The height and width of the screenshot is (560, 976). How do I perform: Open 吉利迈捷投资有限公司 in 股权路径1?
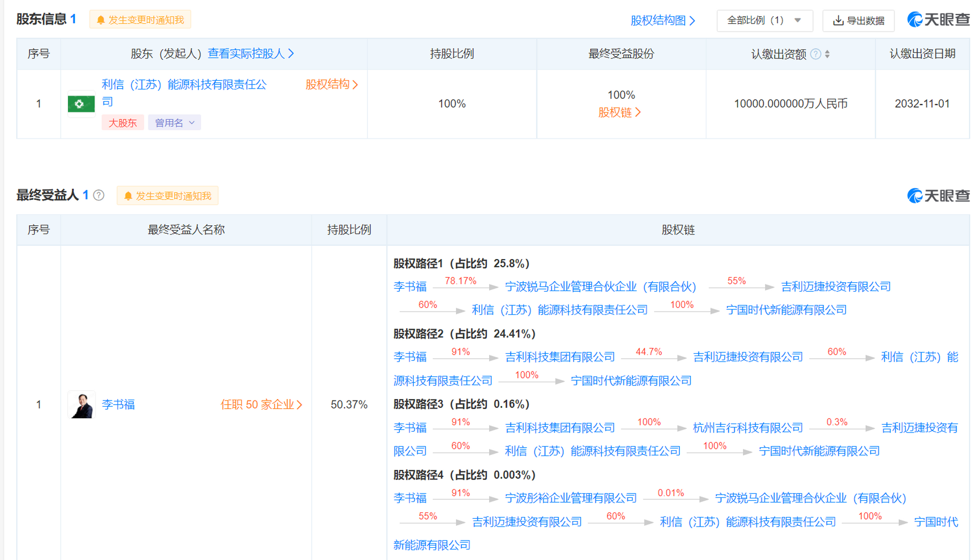point(836,287)
